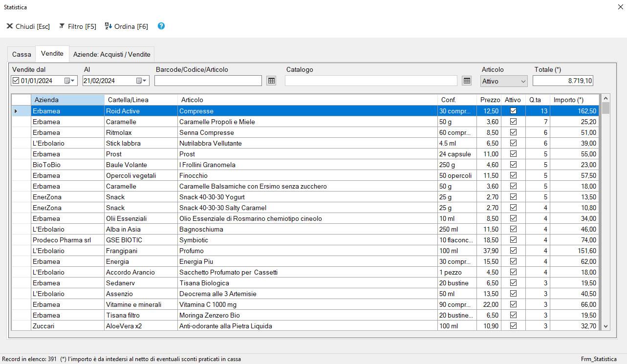Open the Aziende: Acquisti / Vendite tab
627x364 pixels.
pyautogui.click(x=112, y=54)
